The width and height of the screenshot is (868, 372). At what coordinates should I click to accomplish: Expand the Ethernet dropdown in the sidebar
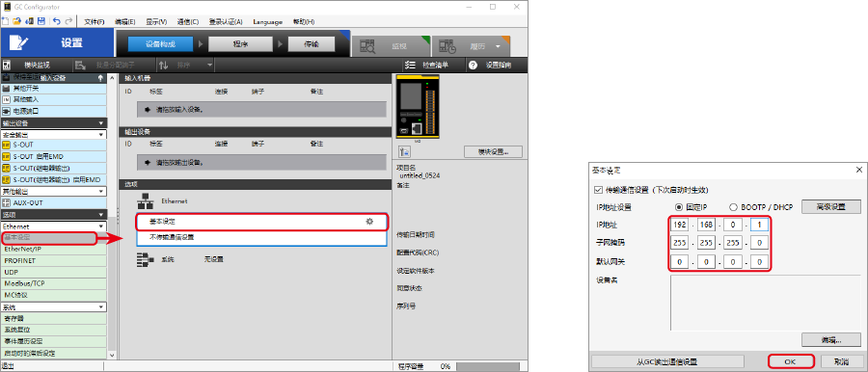point(53,226)
